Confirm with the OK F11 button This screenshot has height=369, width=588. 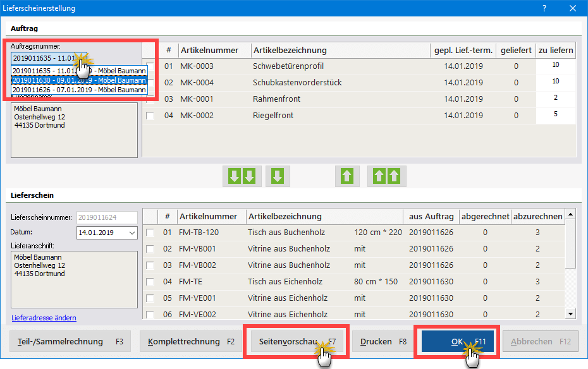point(456,342)
